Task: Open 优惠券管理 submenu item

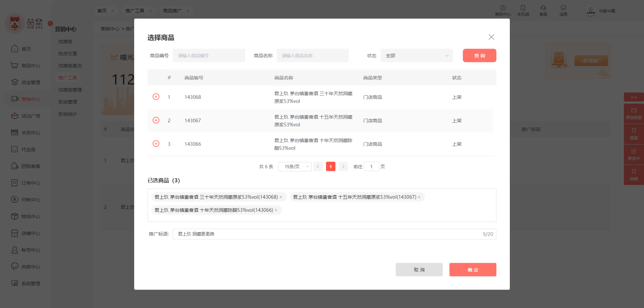Action: click(70, 90)
